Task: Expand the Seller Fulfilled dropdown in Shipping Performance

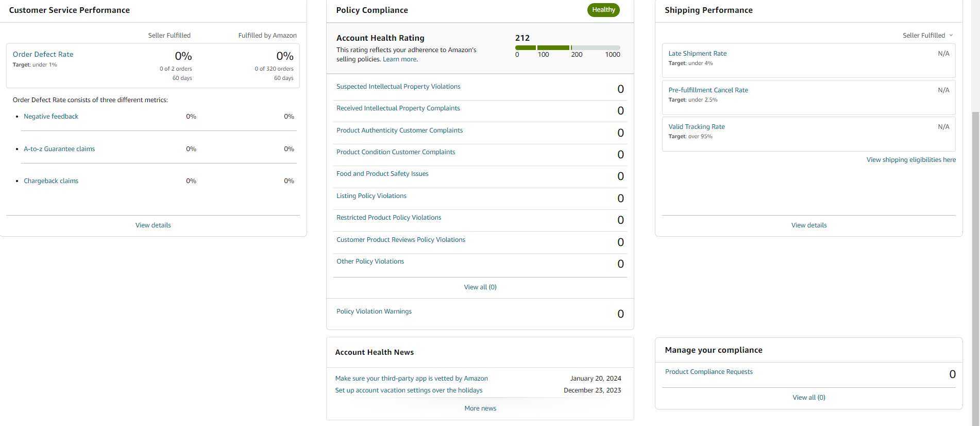Action: tap(927, 36)
